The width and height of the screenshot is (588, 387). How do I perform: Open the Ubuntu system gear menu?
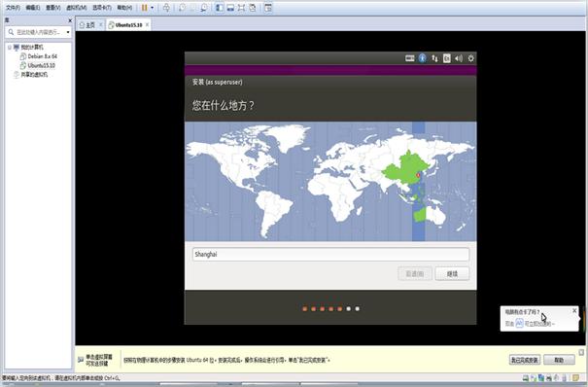[x=470, y=58]
